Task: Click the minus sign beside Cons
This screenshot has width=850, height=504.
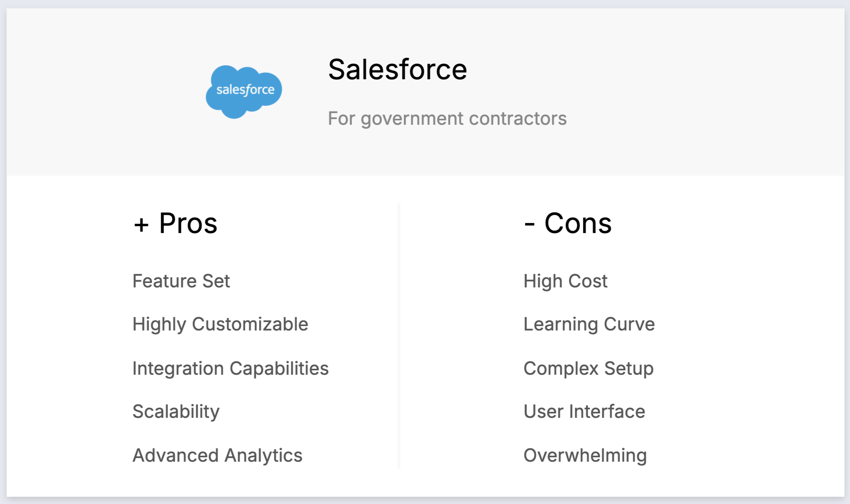Action: 529,225
